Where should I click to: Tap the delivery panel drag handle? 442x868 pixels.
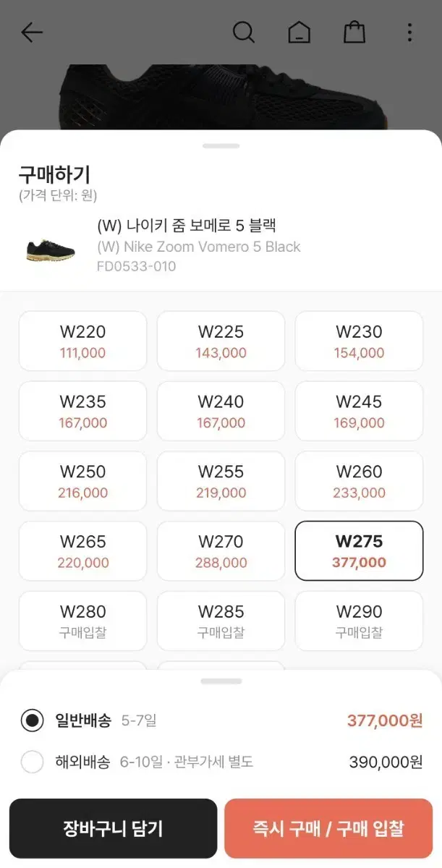[221, 681]
